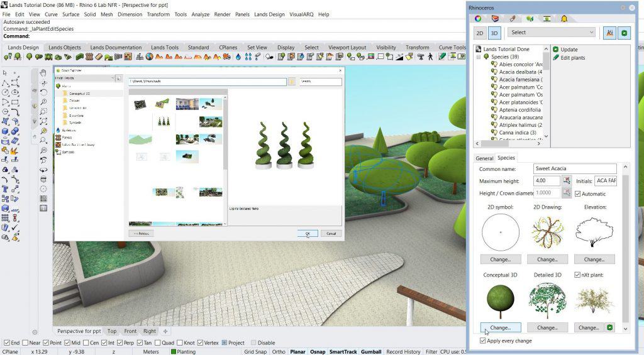644x355 pixels.
Task: Click Change under Detailed 3D
Action: pyautogui.click(x=548, y=327)
